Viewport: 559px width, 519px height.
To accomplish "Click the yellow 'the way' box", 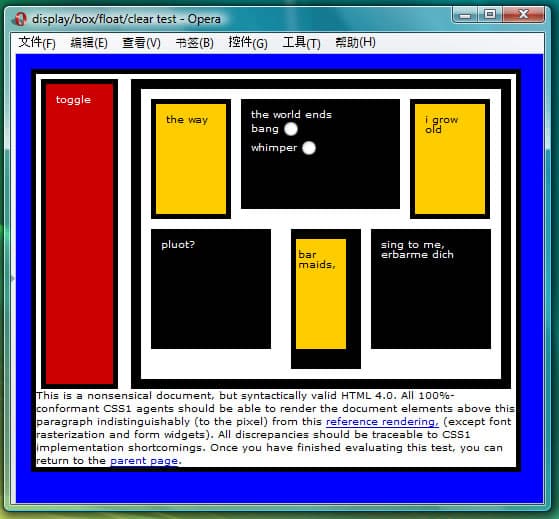I will (191, 159).
